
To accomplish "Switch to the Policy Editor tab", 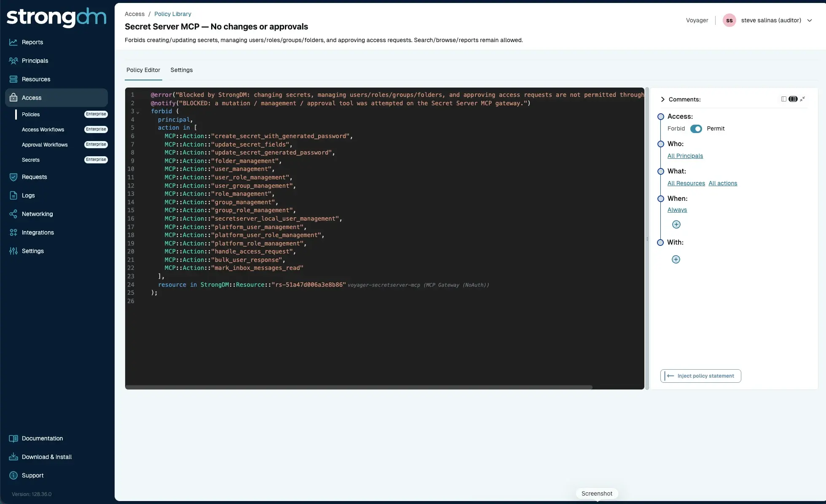I will 143,70.
